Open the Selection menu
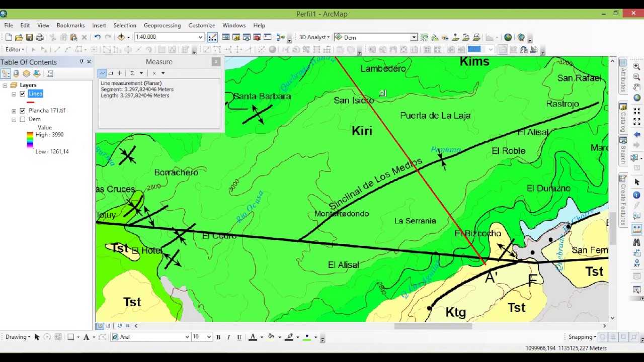 pos(125,25)
